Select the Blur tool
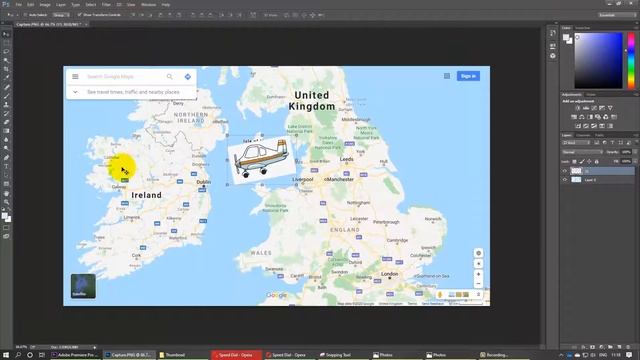This screenshot has height=360, width=640. pos(6,140)
